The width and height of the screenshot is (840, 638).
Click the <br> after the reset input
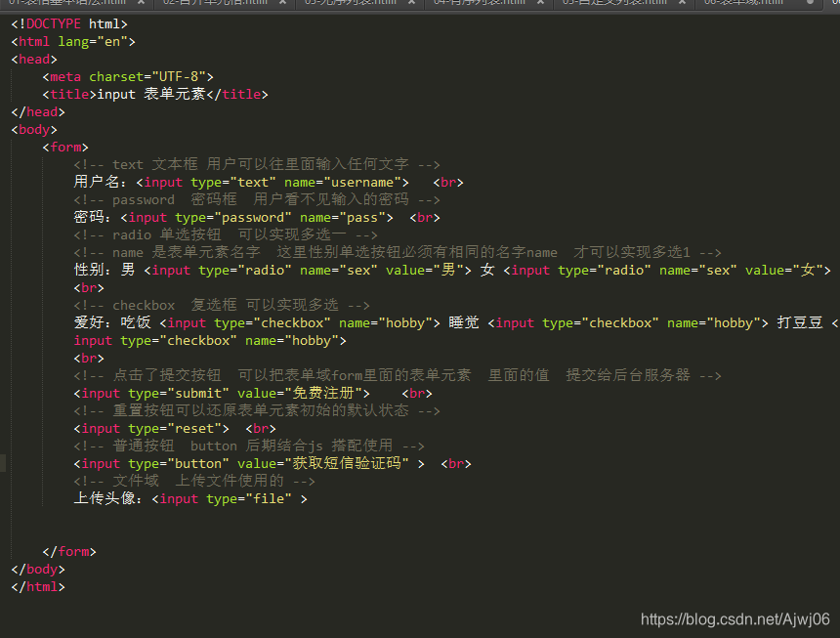(261, 429)
